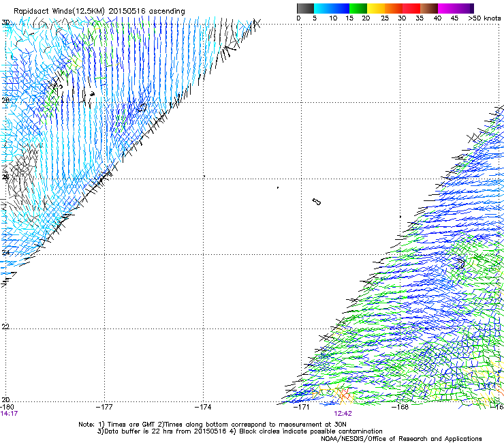Click the -180 longitude axis label
504x443 pixels.
point(7,407)
